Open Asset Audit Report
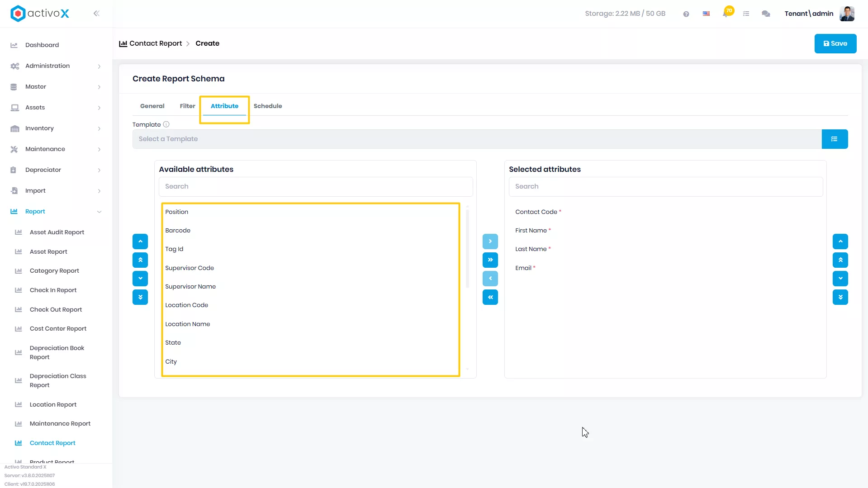868x488 pixels. coord(57,232)
